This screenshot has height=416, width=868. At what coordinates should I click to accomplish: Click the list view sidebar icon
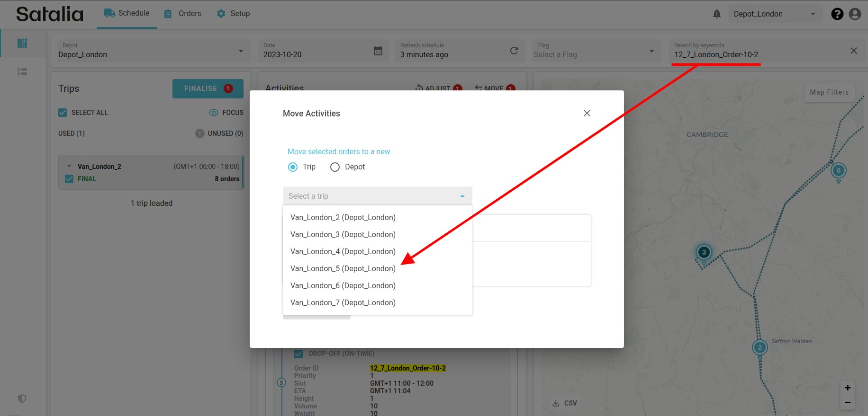click(22, 71)
